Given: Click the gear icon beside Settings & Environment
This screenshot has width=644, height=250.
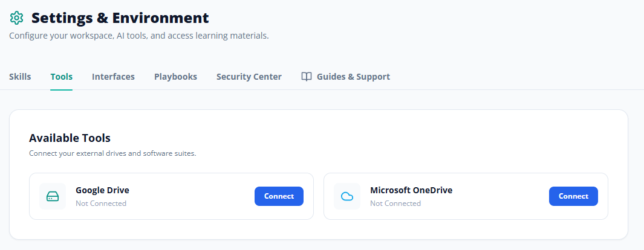Looking at the screenshot, I should point(16,18).
